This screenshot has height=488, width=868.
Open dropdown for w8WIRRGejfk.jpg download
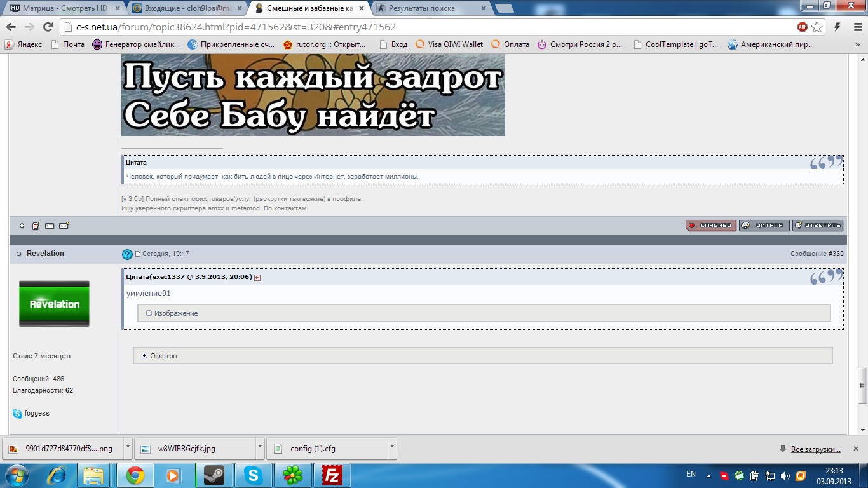click(260, 447)
